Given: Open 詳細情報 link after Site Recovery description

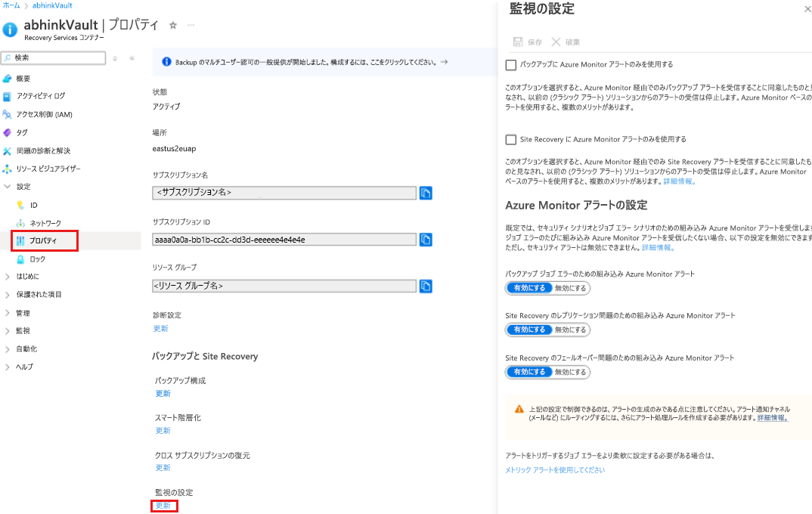Looking at the screenshot, I should click(679, 181).
